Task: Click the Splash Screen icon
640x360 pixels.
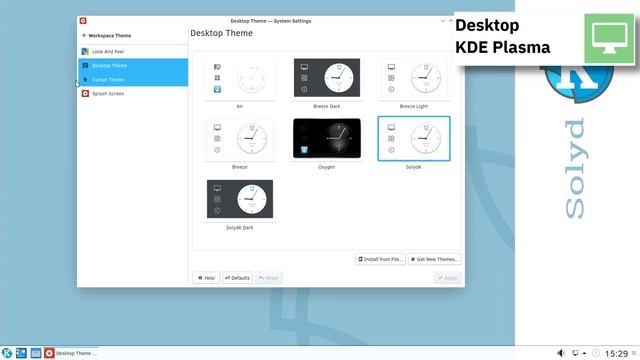Action: point(85,93)
